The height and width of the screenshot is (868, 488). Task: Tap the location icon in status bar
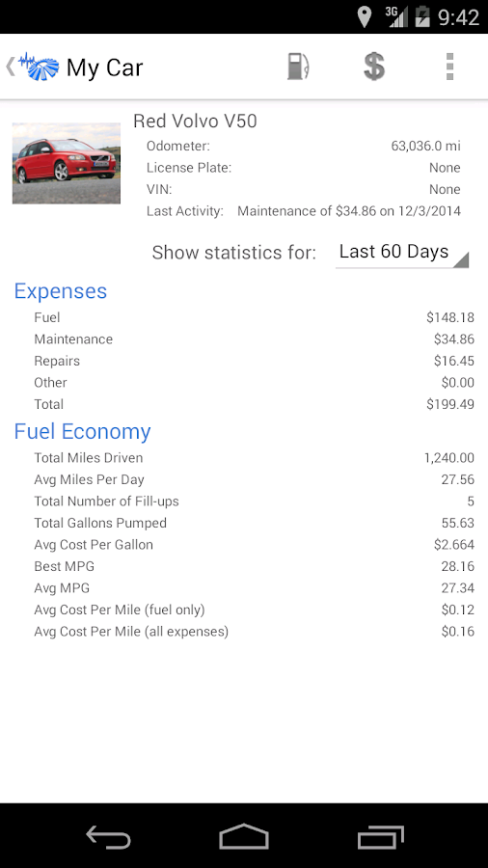coord(364,16)
